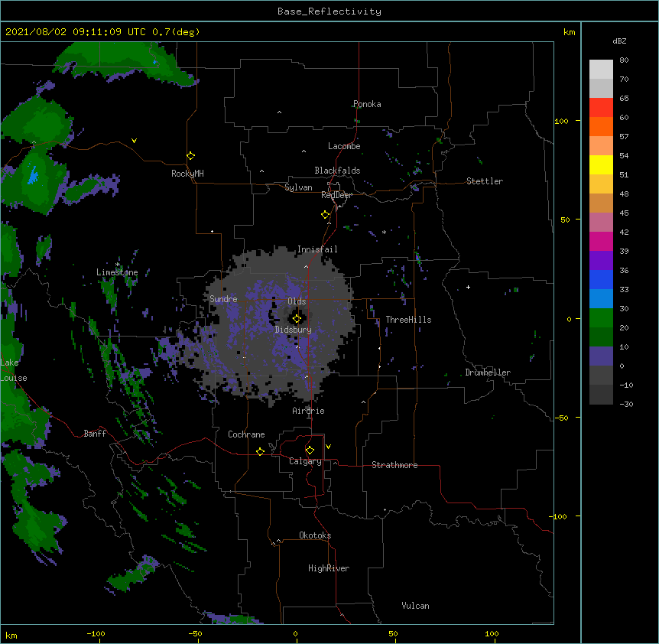The width and height of the screenshot is (659, 644).
Task: Click the Vulcan town label
Action: click(x=415, y=606)
